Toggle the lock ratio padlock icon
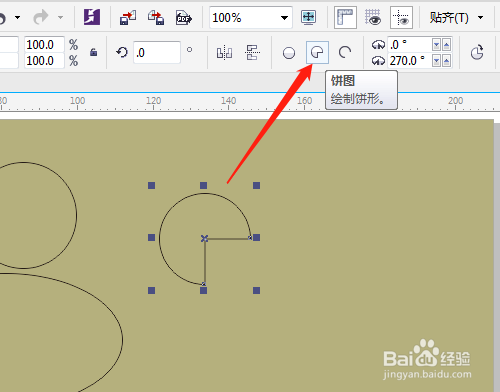 pos(94,52)
